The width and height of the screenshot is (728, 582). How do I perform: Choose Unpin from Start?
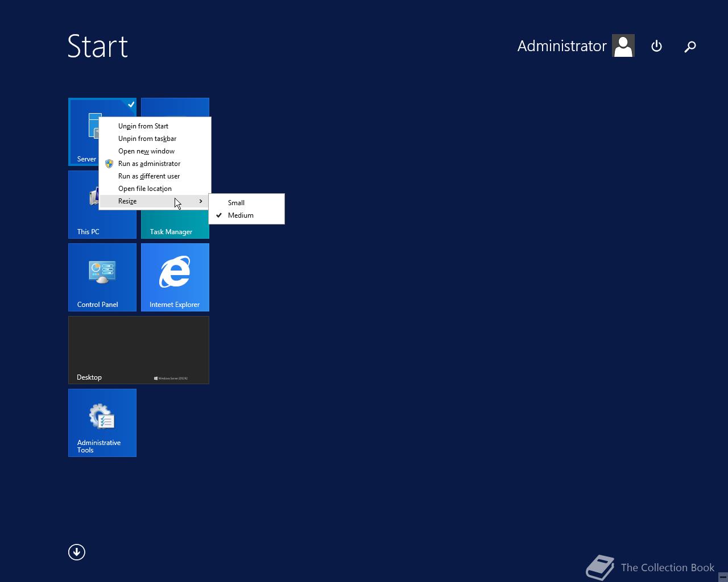point(155,126)
